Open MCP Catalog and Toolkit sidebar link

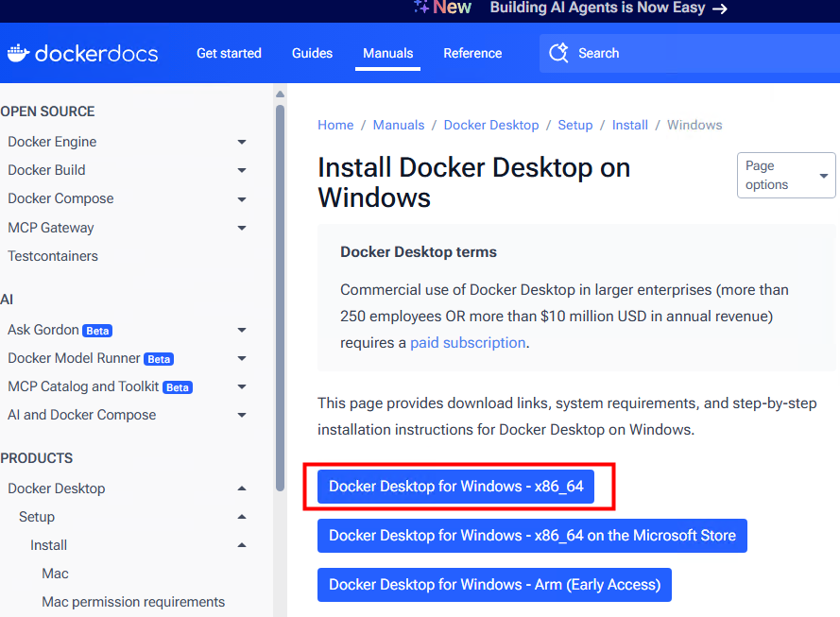click(83, 386)
